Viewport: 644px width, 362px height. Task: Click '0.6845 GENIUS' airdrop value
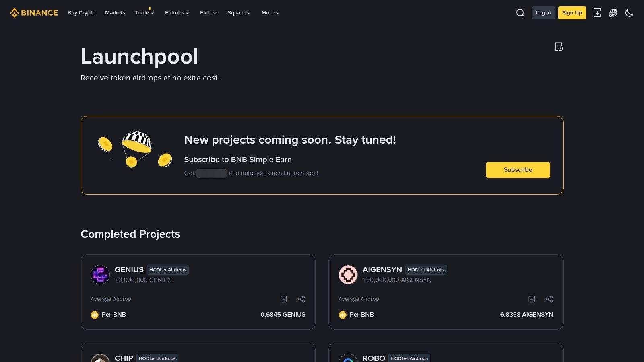[283, 315]
